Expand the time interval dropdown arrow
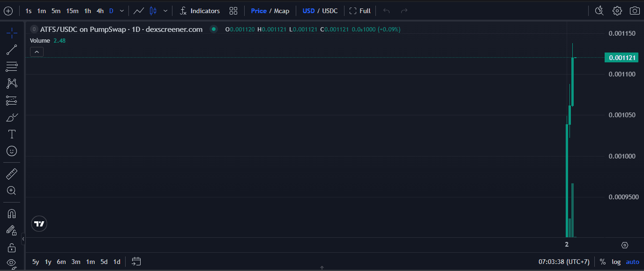 122,11
